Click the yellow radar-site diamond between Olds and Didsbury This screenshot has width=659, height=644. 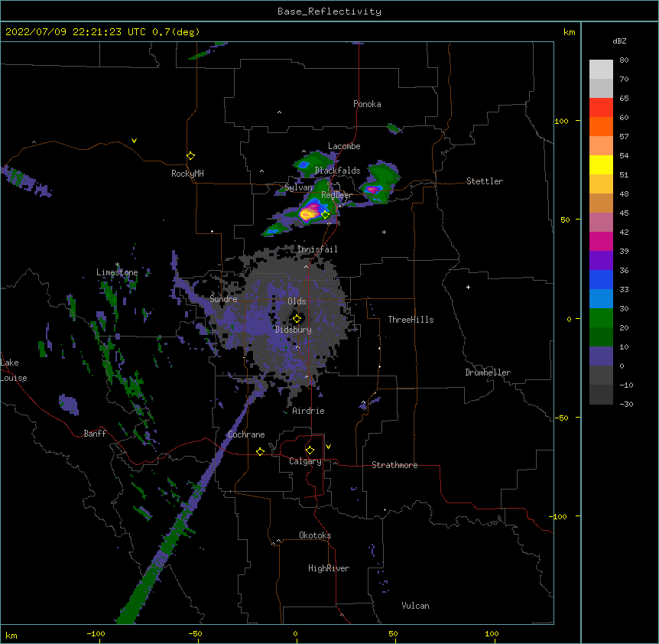tap(297, 319)
